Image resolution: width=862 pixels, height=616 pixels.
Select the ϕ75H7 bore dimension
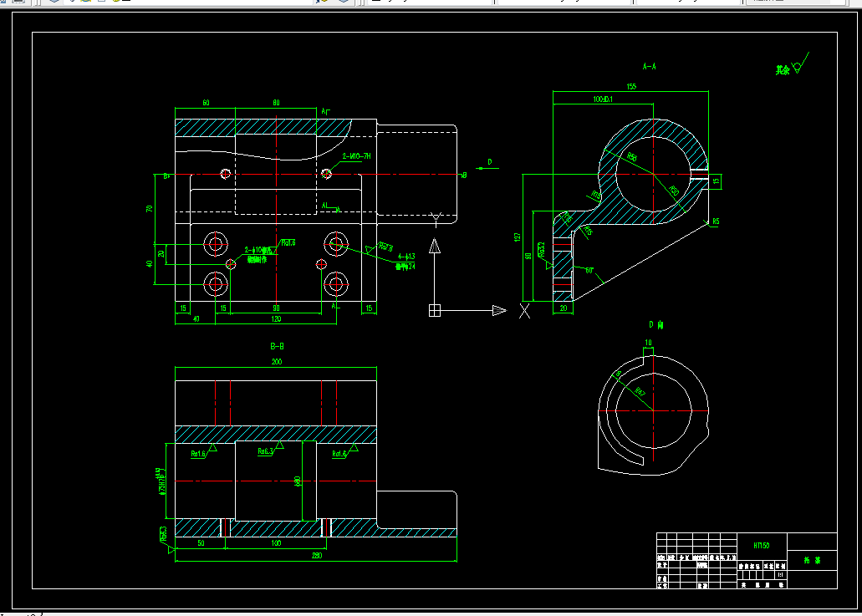[161, 481]
